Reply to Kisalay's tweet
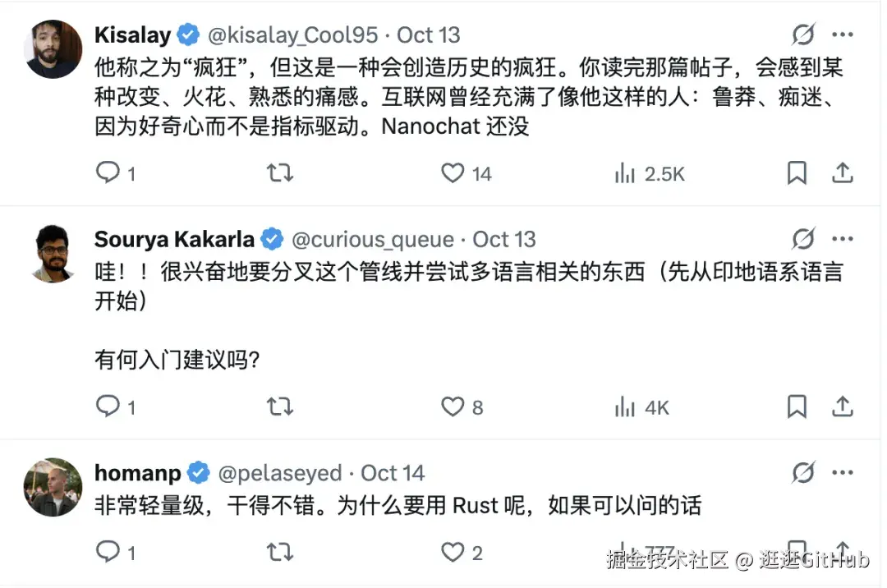 click(x=108, y=172)
